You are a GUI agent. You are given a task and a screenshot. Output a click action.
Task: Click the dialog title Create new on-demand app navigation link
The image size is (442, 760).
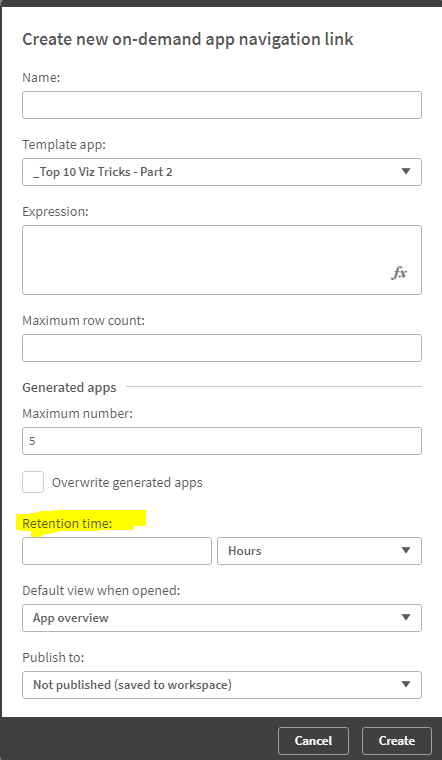point(188,39)
